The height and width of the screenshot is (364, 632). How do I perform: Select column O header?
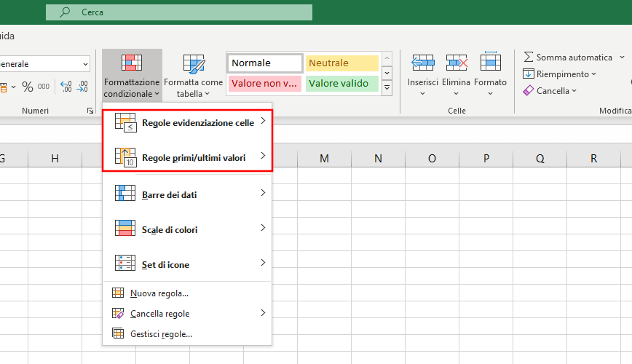tap(432, 159)
